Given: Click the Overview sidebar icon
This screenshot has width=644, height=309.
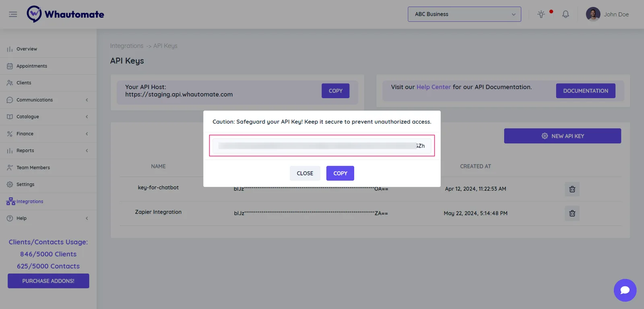Looking at the screenshot, I should [x=10, y=49].
